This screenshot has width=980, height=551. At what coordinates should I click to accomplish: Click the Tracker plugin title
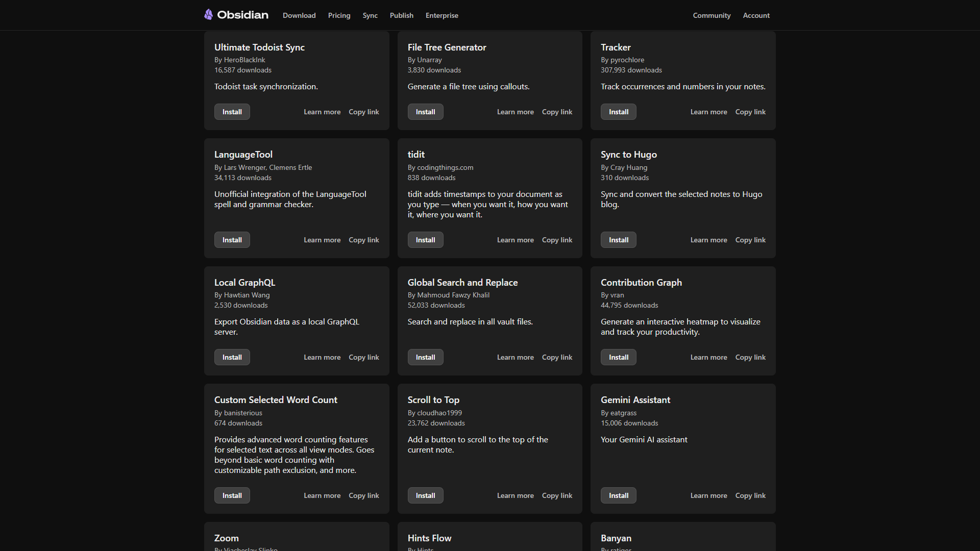tap(616, 47)
